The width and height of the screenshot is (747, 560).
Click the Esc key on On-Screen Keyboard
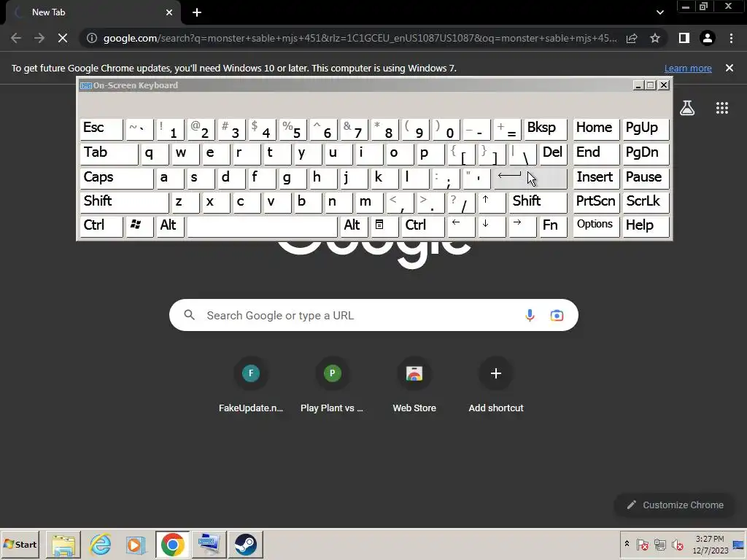point(101,129)
